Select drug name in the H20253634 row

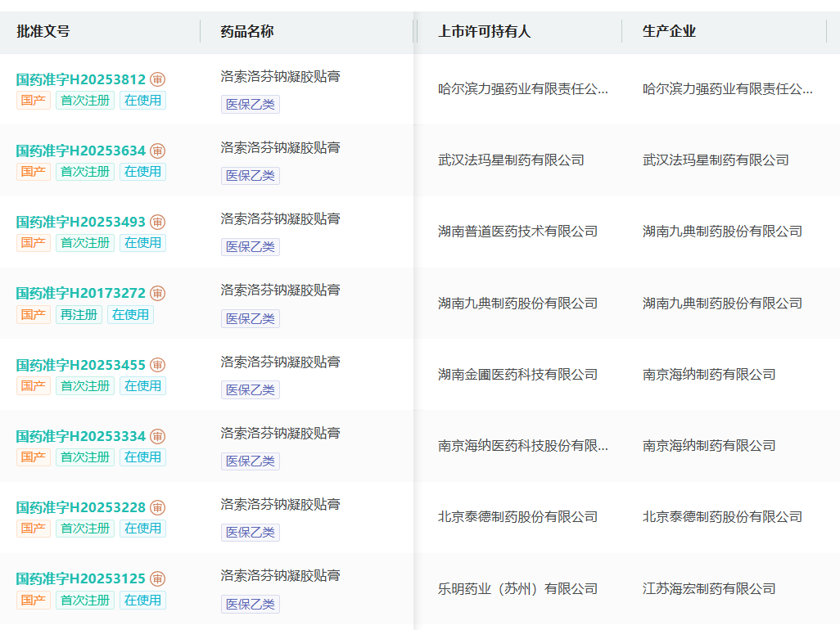pos(280,148)
